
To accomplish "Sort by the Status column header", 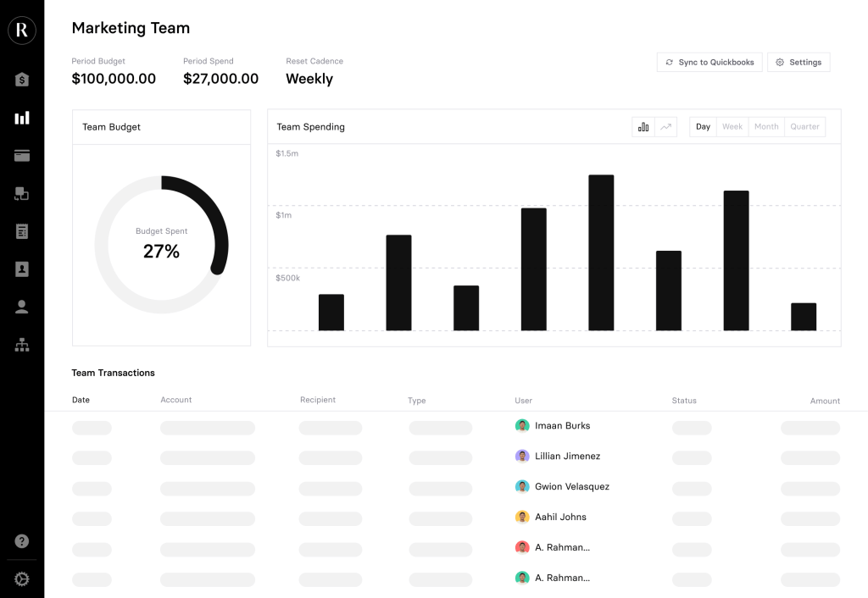I will click(x=684, y=401).
